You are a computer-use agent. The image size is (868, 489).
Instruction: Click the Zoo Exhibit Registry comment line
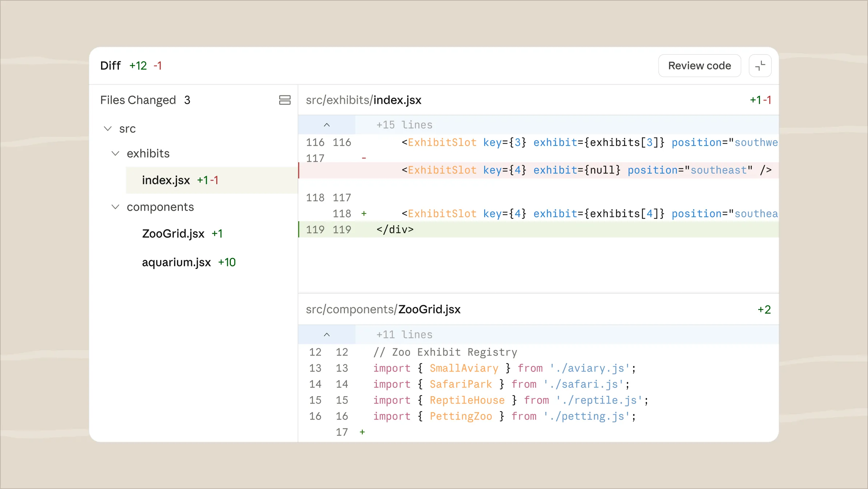[x=445, y=352]
